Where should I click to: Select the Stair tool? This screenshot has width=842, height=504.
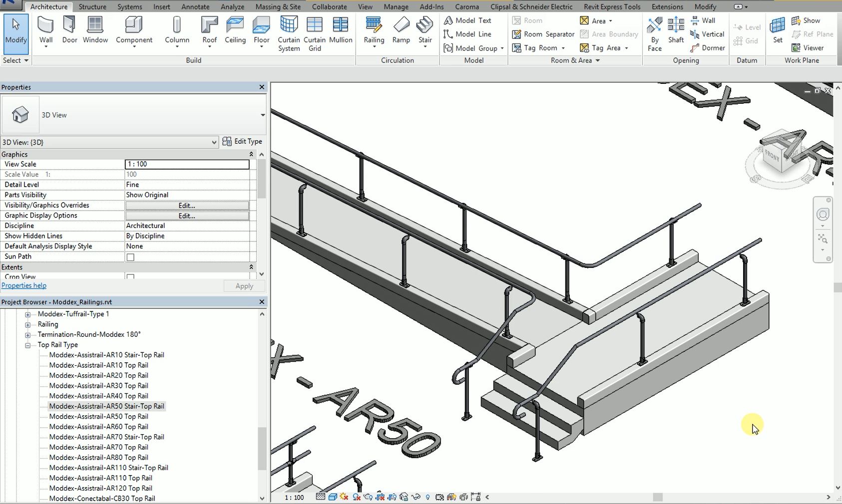tap(425, 32)
